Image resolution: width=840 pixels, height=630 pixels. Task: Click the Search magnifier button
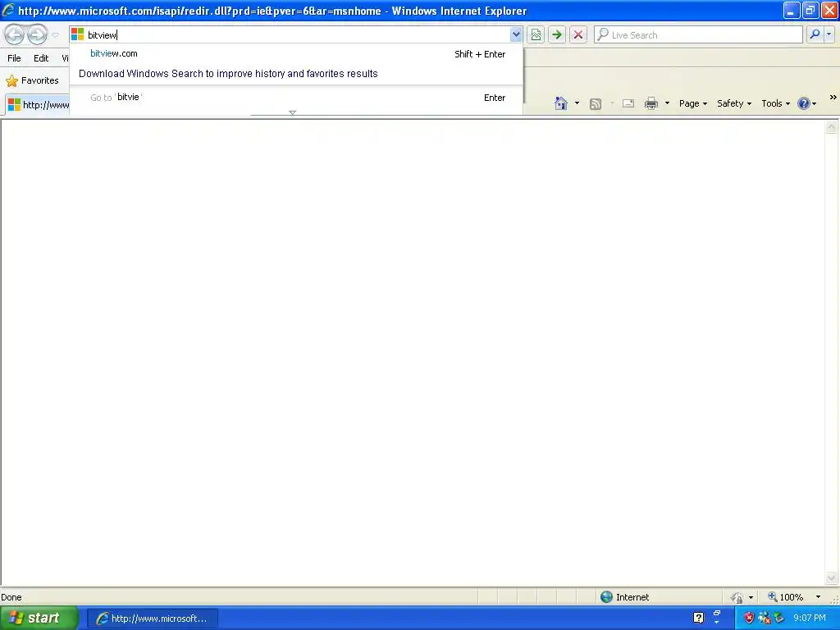[815, 34]
